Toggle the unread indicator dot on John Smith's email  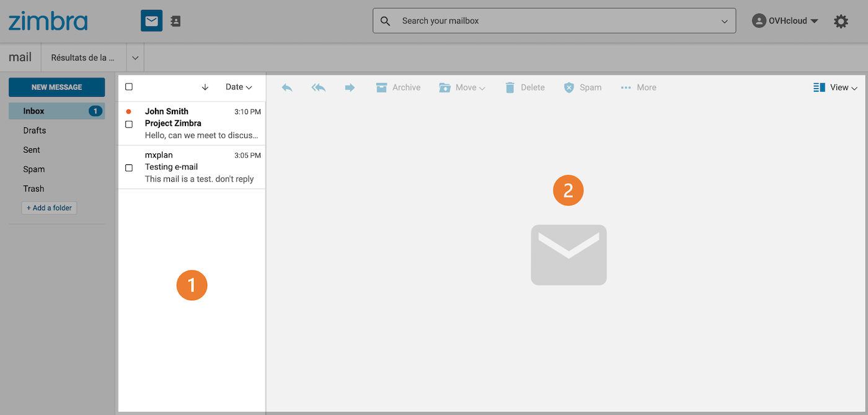pos(130,111)
